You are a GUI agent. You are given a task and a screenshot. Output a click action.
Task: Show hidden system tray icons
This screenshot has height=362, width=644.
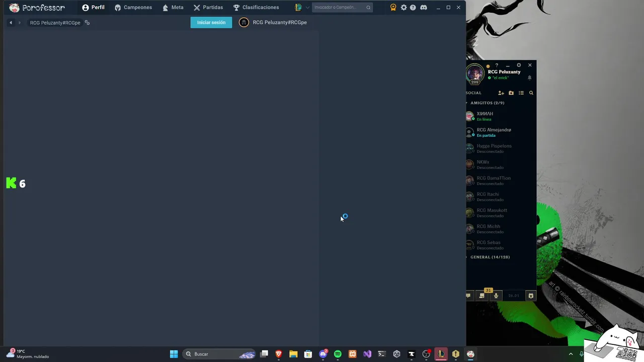(571, 354)
